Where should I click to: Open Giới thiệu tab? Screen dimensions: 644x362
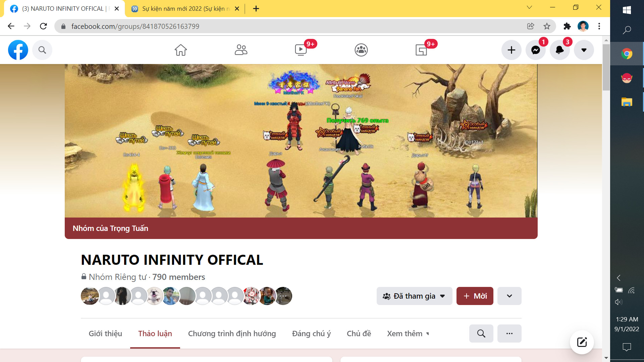click(x=105, y=334)
